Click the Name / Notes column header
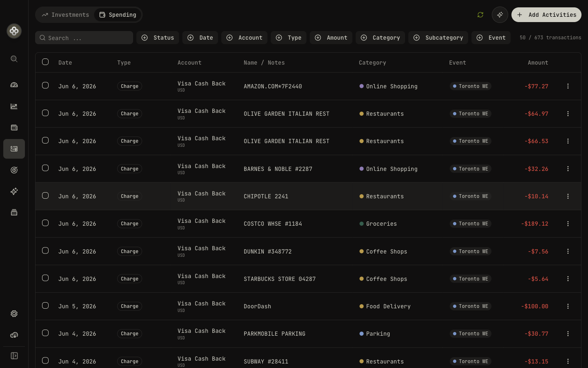588x368 pixels. 264,63
